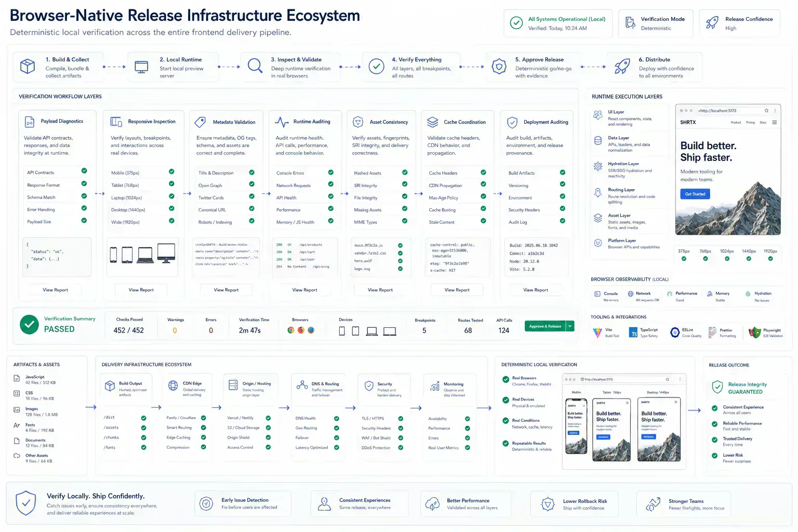Click the Approve & Release button
Screen dimensions: 798x532
click(545, 326)
